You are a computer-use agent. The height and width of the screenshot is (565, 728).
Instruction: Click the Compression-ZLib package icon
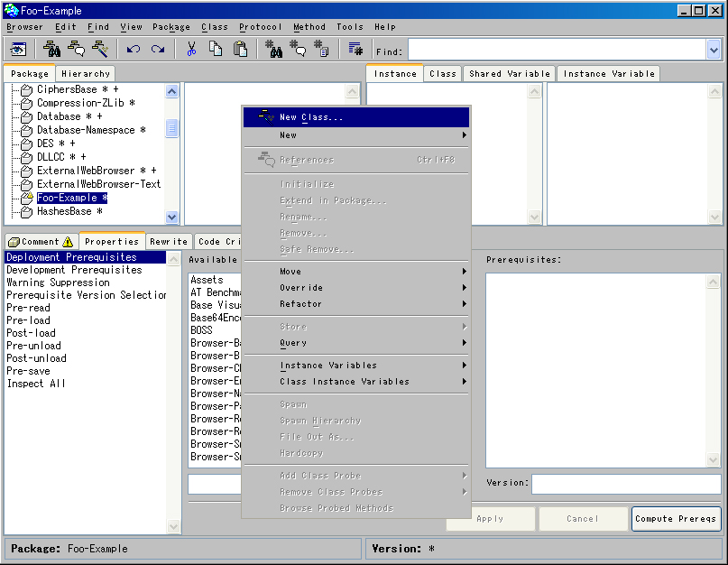(x=26, y=103)
